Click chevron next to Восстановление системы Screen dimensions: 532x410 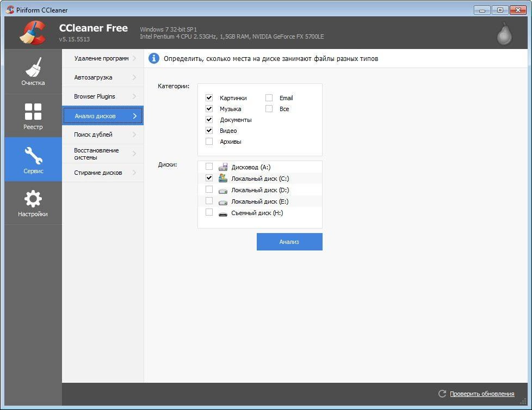[x=134, y=154]
